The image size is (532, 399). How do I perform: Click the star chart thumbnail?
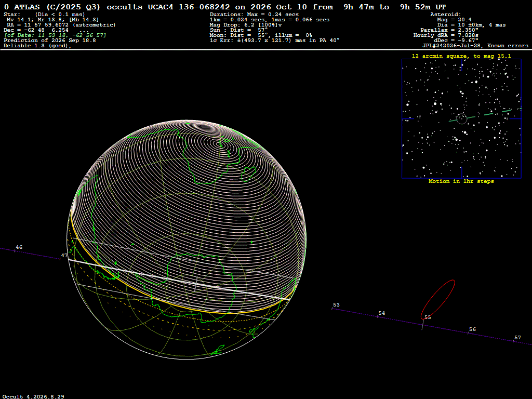pos(461,118)
